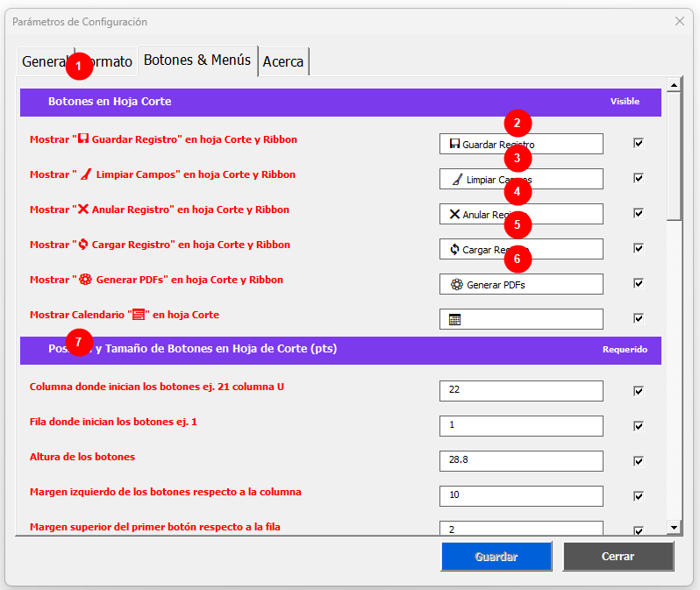Click label 'Columna donde inician los botones'
The height and width of the screenshot is (590, 700).
(157, 387)
